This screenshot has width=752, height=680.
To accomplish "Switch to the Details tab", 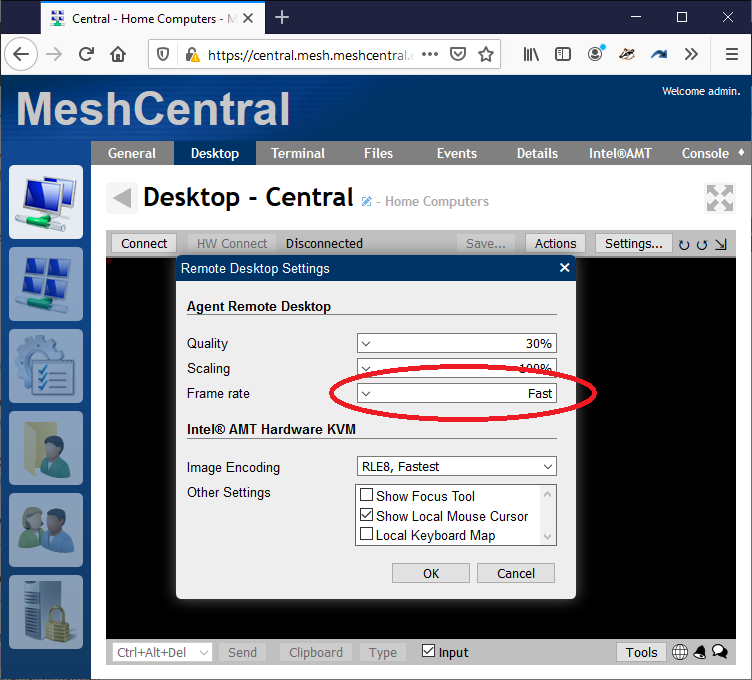I will point(537,153).
